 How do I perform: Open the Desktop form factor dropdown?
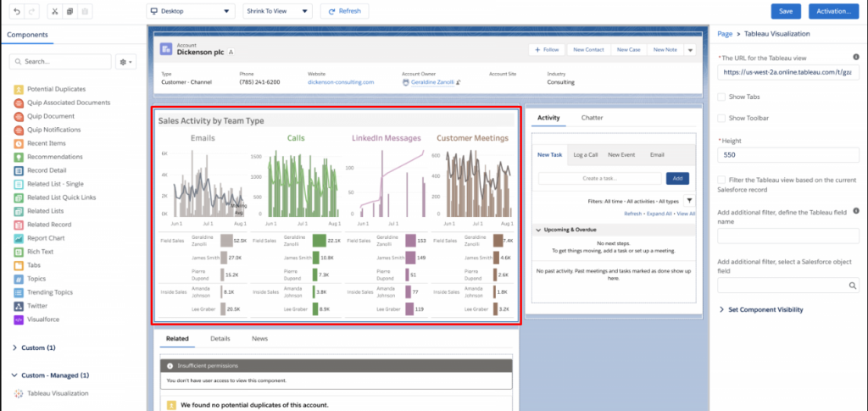pos(191,11)
